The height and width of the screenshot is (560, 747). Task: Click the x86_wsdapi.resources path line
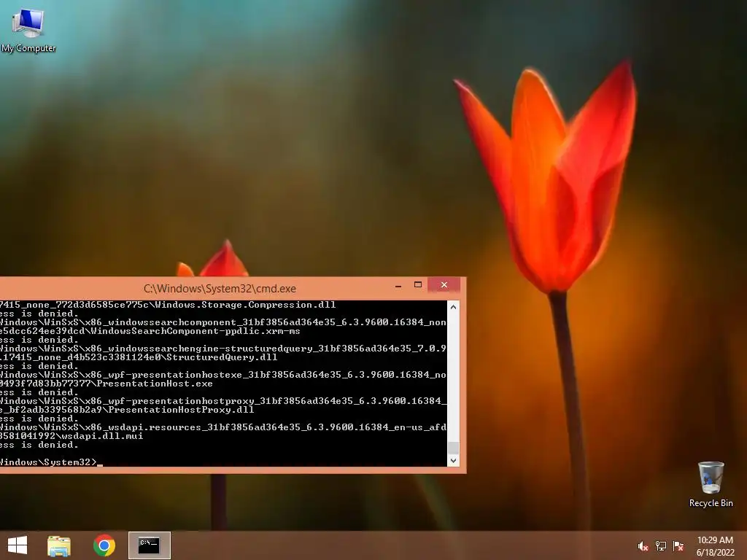(x=223, y=427)
